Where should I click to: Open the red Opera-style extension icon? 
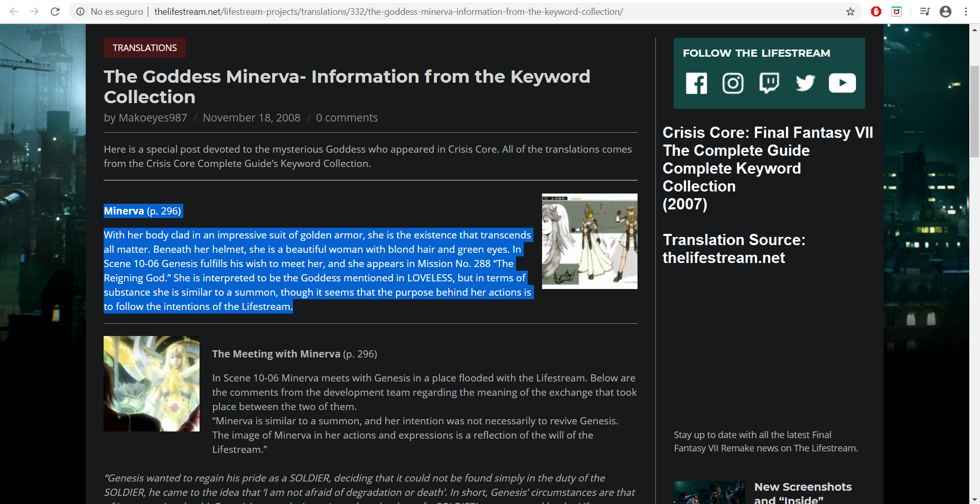point(876,11)
